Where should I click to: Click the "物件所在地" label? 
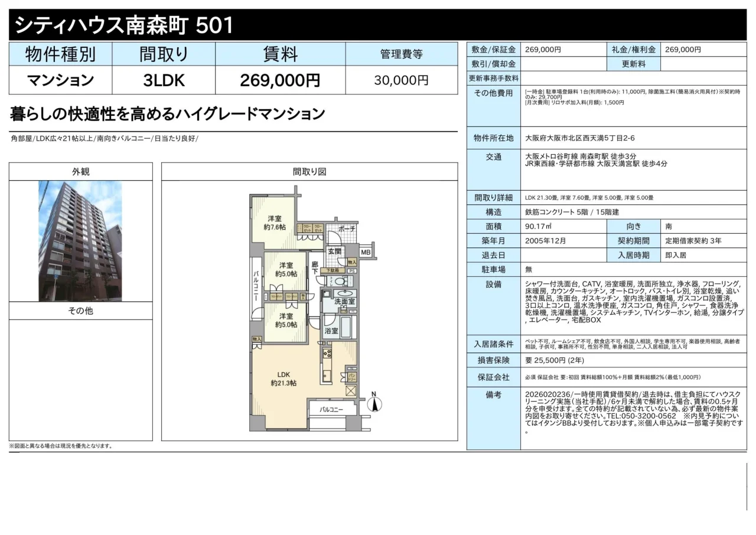pyautogui.click(x=494, y=138)
